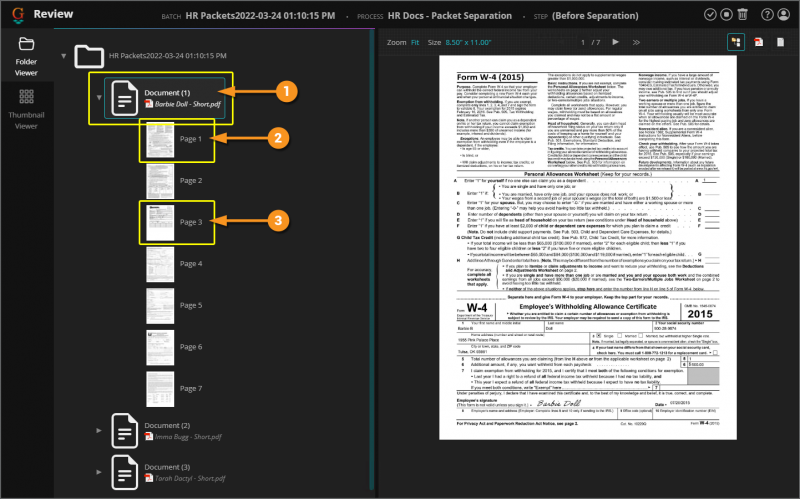Click the 'Fit' zoom setting
Viewport: 800px width, 499px height.
click(415, 42)
